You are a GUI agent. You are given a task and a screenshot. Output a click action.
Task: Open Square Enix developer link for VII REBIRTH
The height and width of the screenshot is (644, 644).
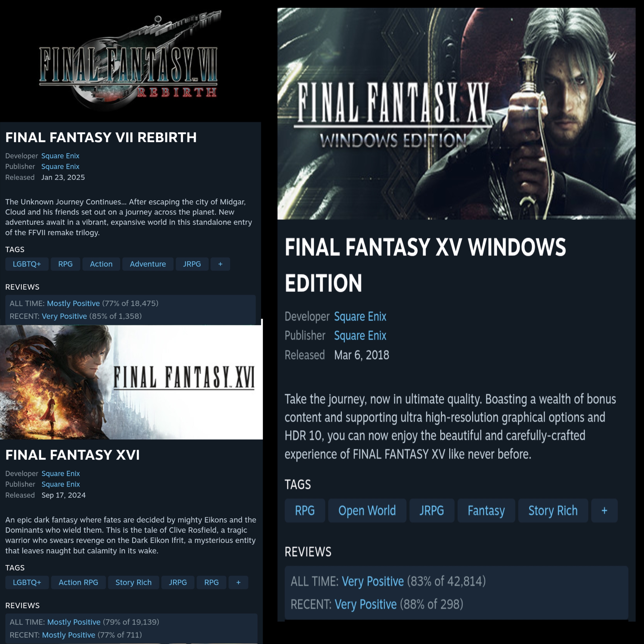(60, 156)
